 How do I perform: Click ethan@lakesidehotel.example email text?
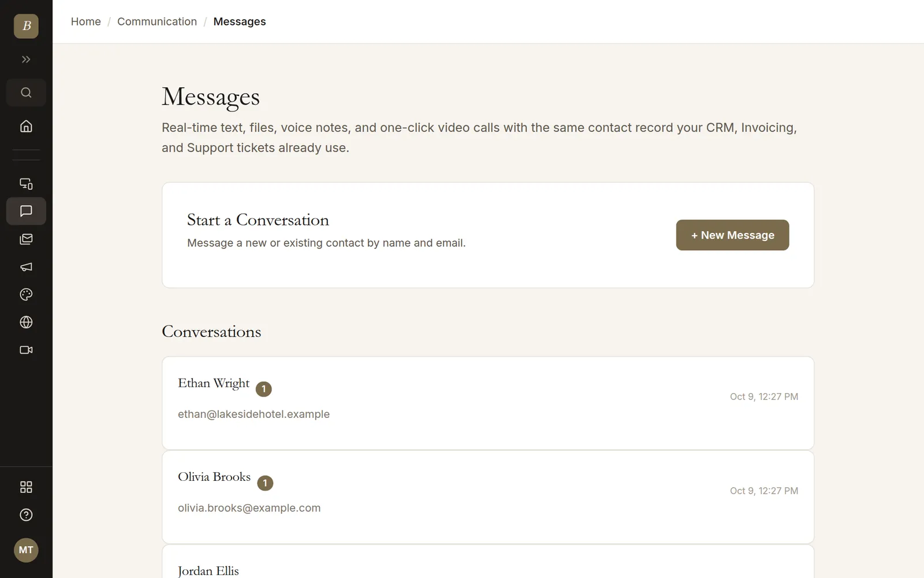(254, 414)
